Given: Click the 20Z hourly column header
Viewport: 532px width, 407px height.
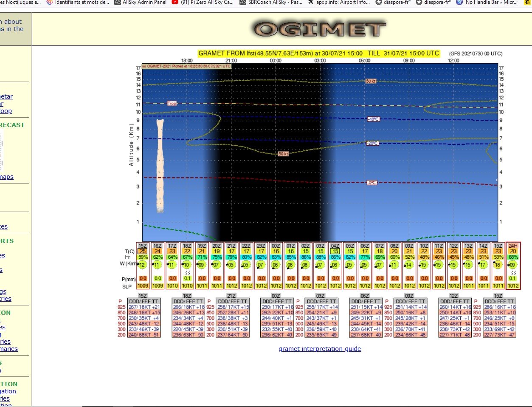Looking at the screenshot, I should [x=217, y=246].
